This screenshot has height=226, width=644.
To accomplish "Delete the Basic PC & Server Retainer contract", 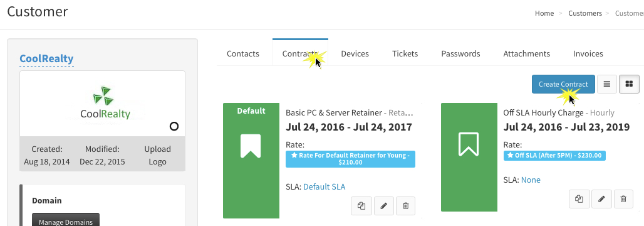I will pyautogui.click(x=405, y=206).
